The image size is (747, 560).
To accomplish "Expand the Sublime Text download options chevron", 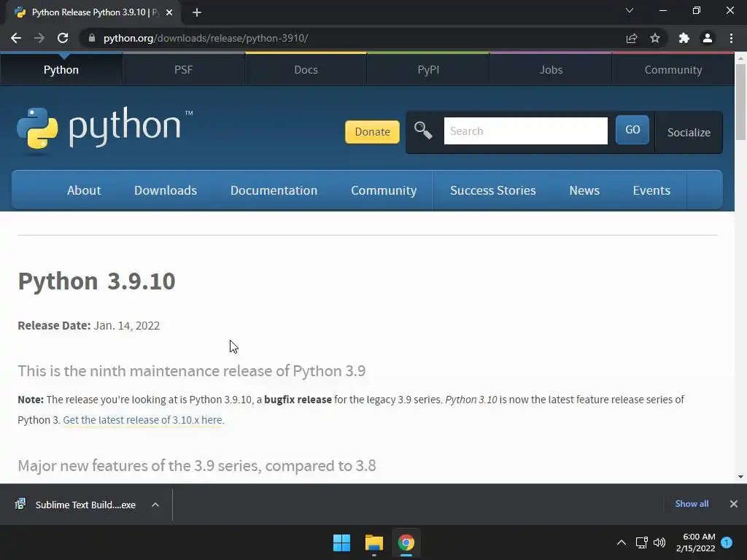I will (155, 505).
